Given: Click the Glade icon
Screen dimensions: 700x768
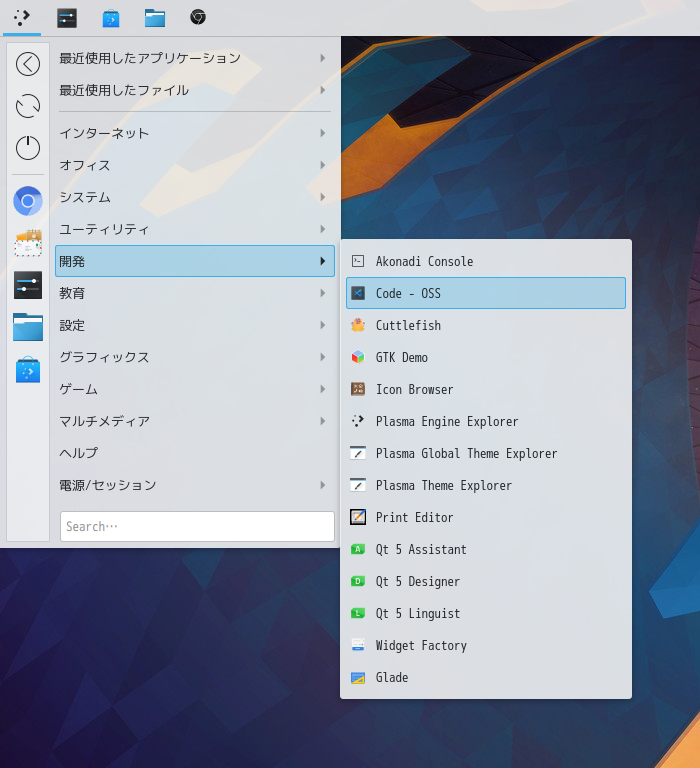Looking at the screenshot, I should 358,677.
